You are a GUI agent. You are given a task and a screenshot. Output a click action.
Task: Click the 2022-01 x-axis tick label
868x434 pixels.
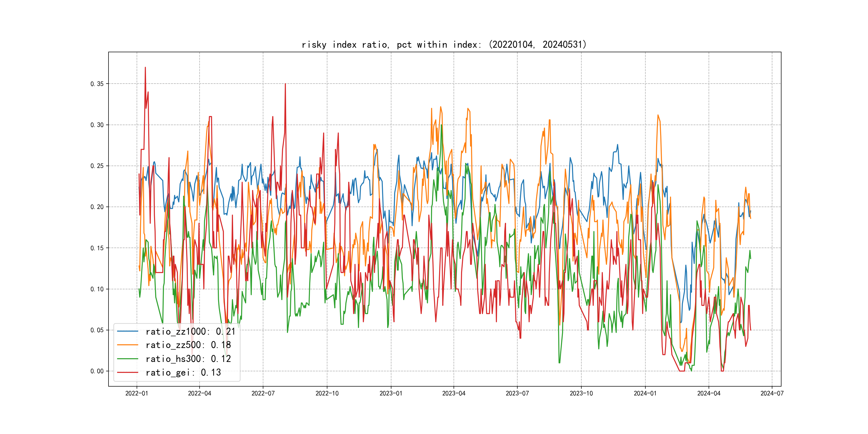point(136,394)
